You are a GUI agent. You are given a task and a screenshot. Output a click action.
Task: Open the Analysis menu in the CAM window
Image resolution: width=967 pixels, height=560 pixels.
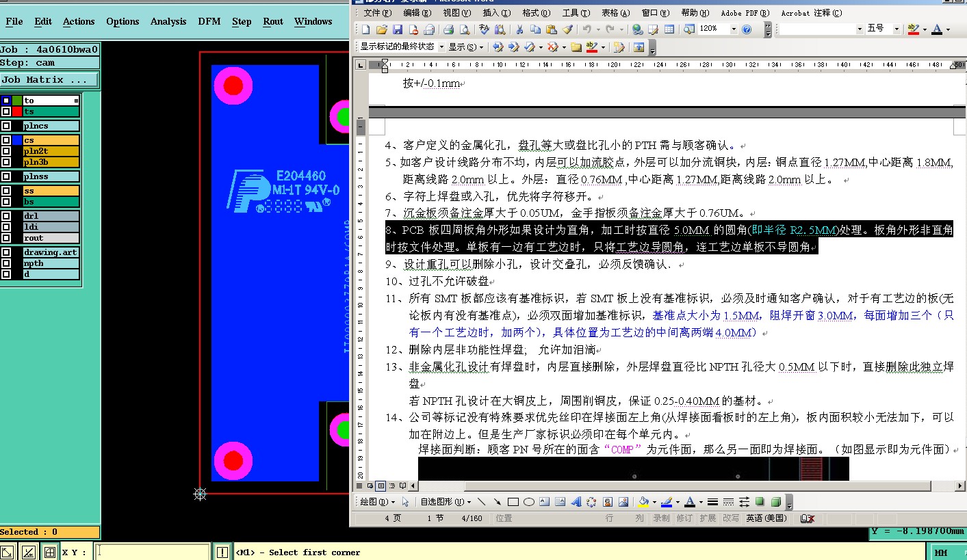(168, 21)
